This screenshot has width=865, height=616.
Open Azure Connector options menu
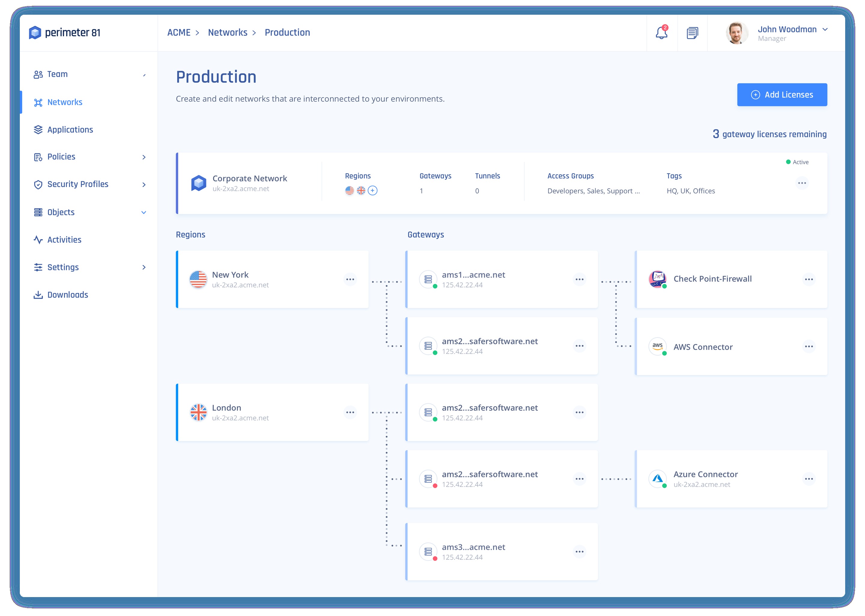click(809, 479)
